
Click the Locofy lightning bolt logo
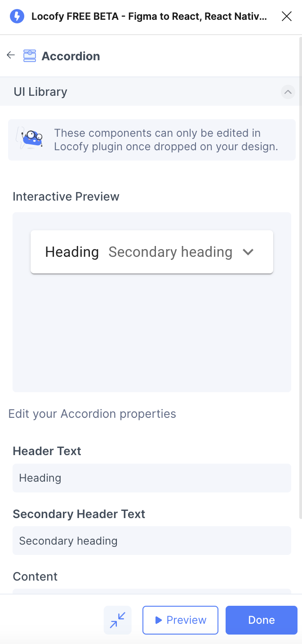[x=17, y=16]
